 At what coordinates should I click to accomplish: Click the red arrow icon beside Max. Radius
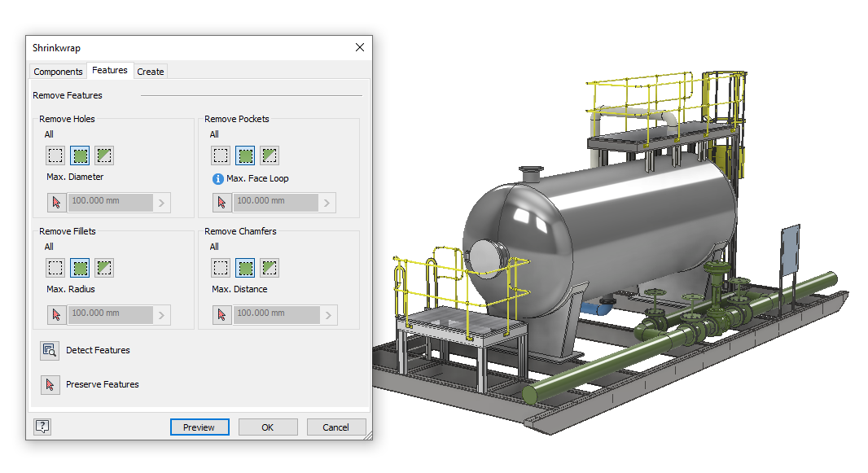(x=56, y=314)
